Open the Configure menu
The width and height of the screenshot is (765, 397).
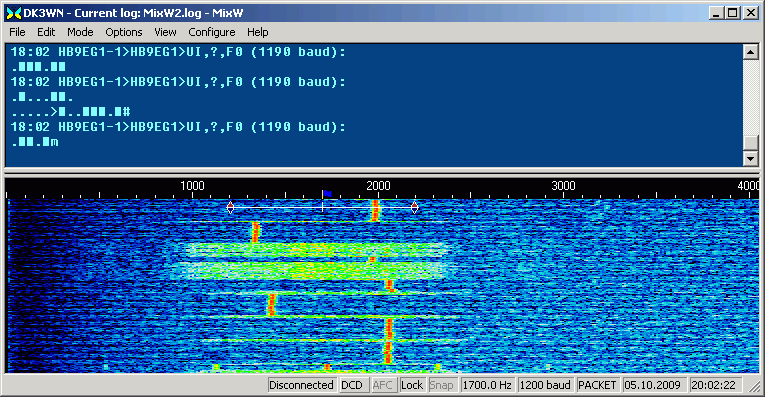(212, 32)
